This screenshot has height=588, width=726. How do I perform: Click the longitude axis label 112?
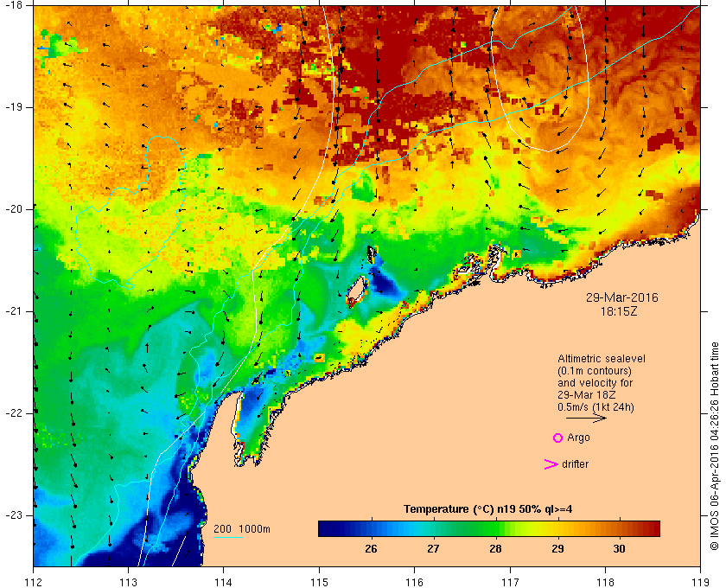[34, 581]
